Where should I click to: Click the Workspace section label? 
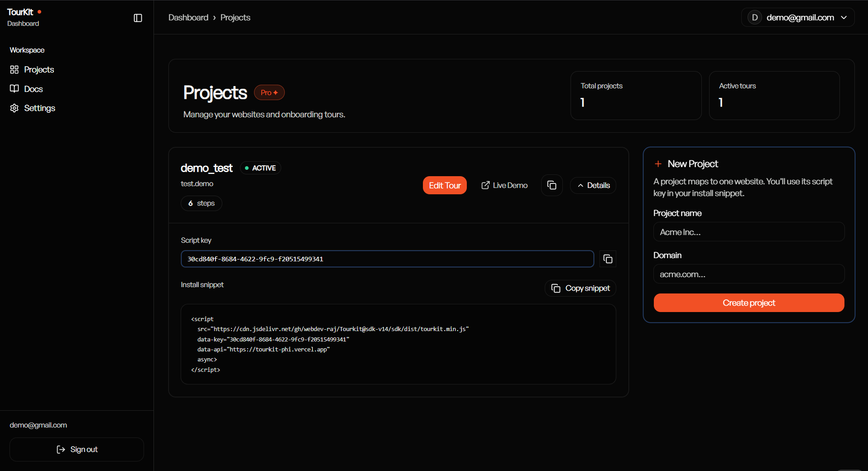coord(27,50)
